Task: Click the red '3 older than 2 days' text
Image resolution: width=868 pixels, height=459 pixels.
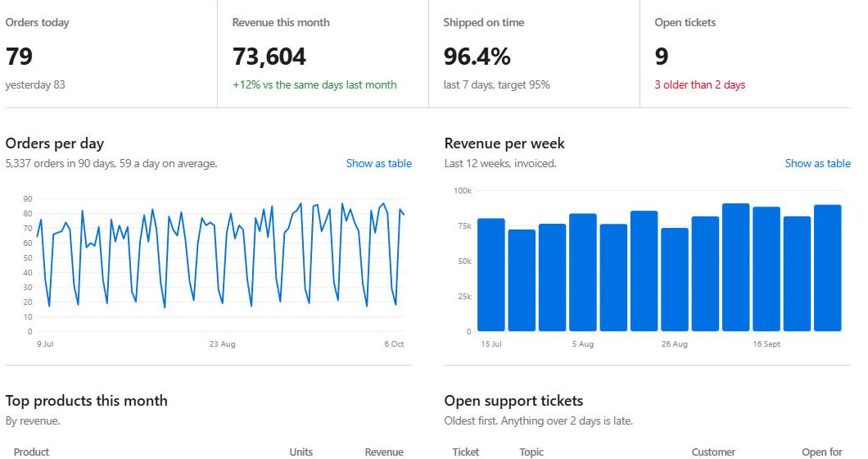Action: [699, 84]
